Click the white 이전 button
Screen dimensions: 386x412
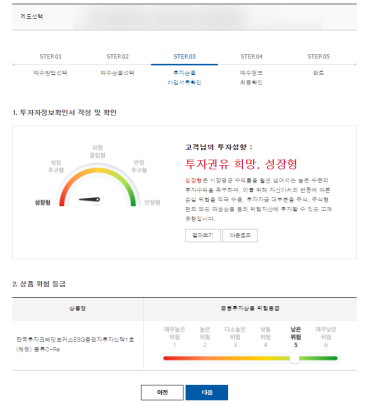pos(162,392)
